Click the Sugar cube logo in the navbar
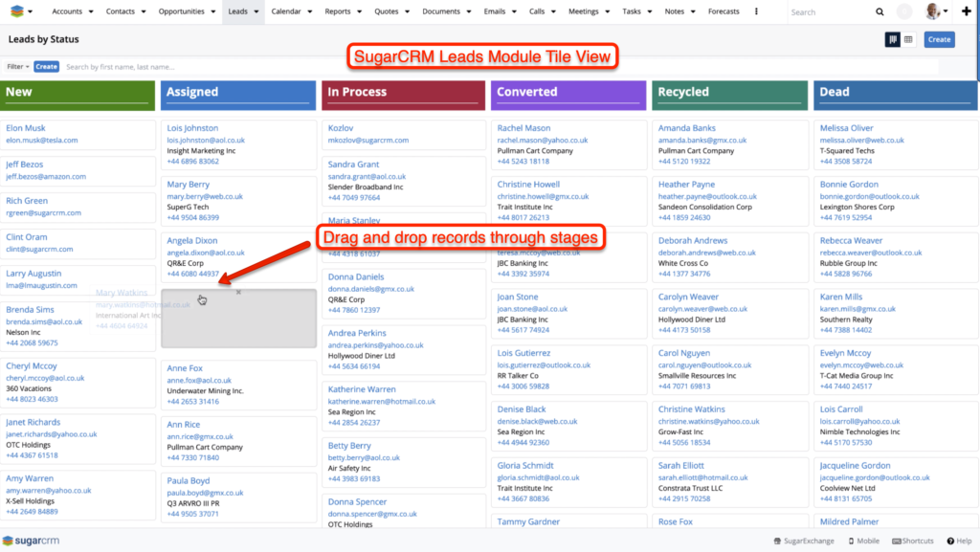 [x=17, y=11]
